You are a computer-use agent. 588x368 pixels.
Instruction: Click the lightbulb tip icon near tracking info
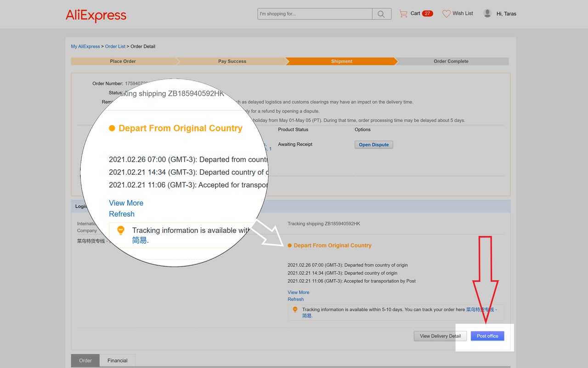(295, 310)
